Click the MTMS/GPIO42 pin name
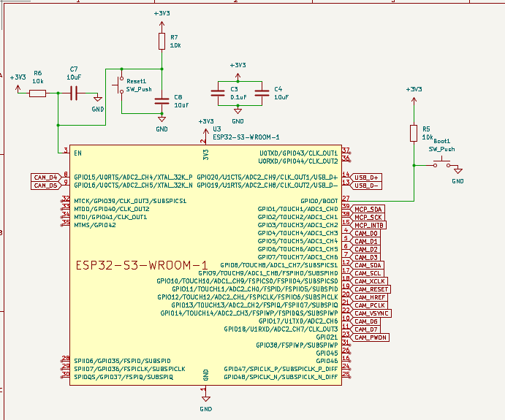Screen dimensions: 505x420 point(95,225)
